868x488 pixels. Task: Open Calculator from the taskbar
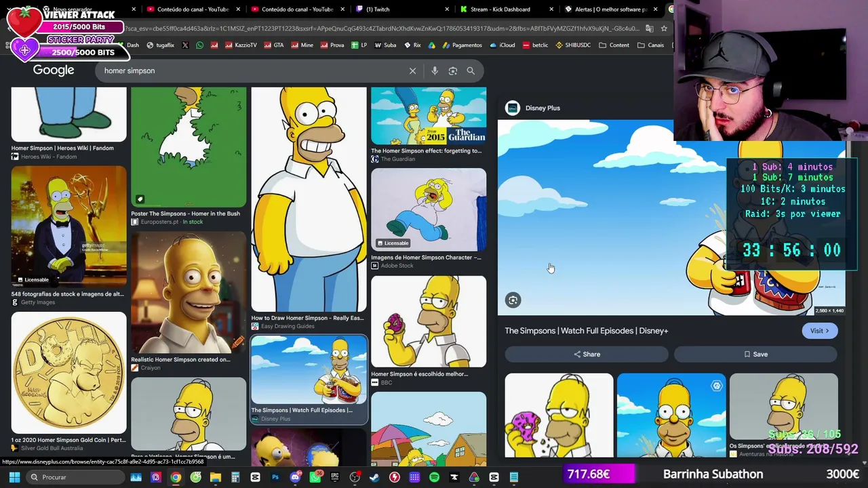click(x=235, y=477)
